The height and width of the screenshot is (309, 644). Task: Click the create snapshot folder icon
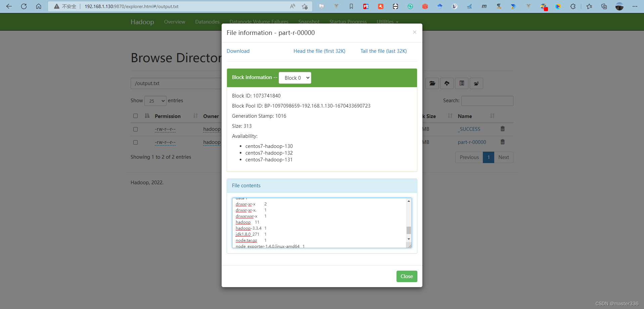tap(476, 83)
